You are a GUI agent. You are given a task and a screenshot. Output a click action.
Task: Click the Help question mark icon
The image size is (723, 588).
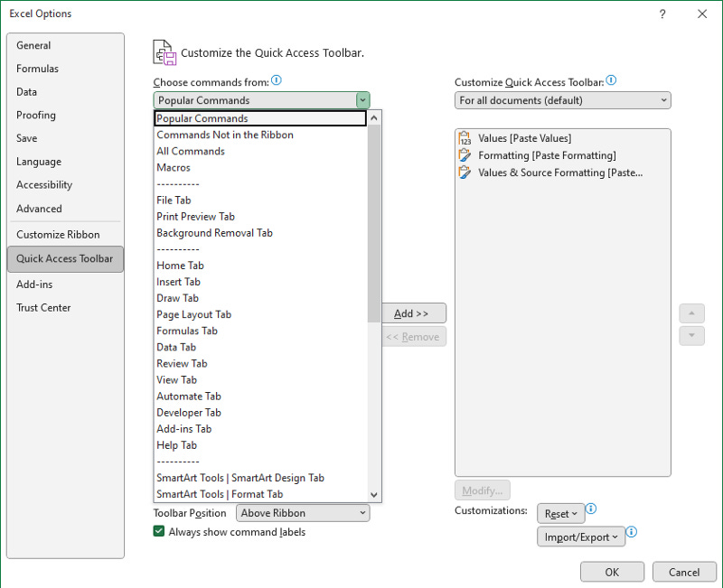click(x=662, y=14)
